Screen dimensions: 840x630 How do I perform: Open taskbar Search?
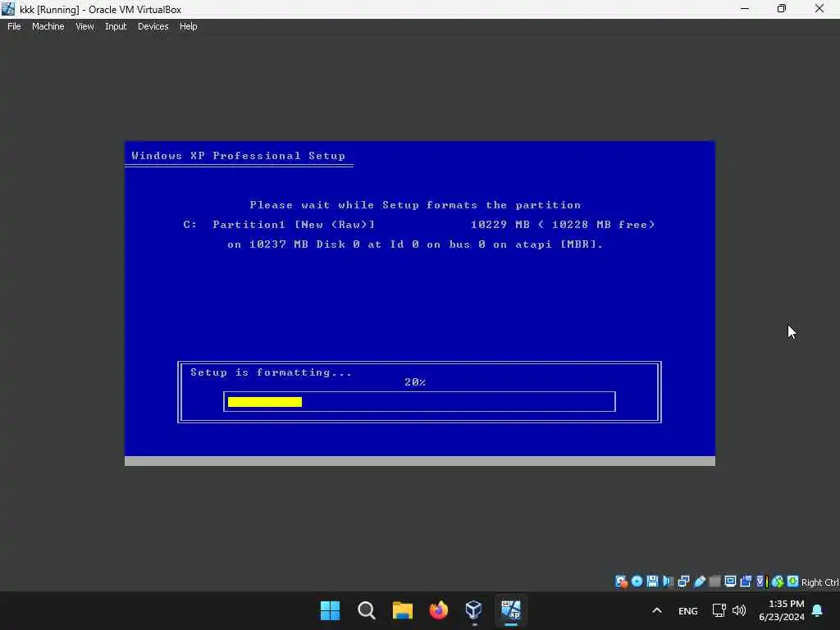point(367,610)
